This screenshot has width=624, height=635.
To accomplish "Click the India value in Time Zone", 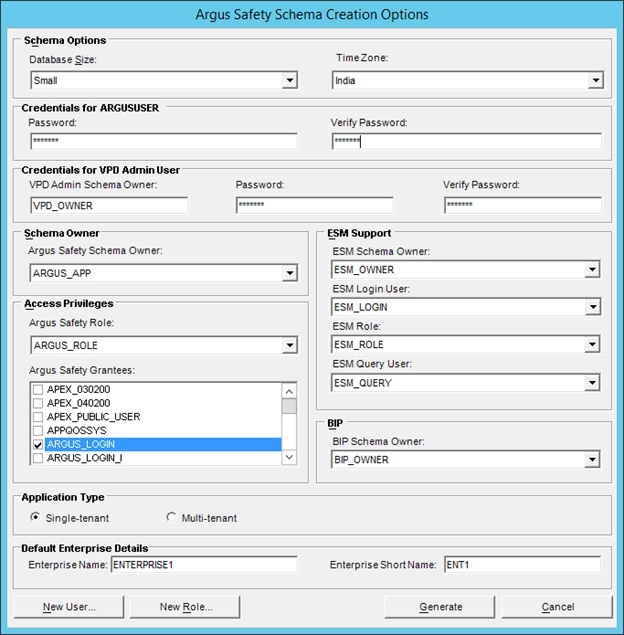I will coord(345,81).
